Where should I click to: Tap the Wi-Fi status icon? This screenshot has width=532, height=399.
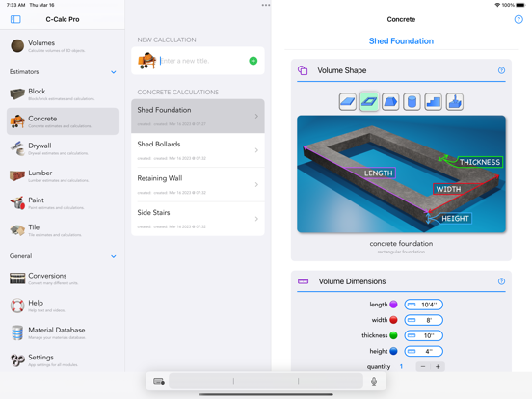(497, 5)
